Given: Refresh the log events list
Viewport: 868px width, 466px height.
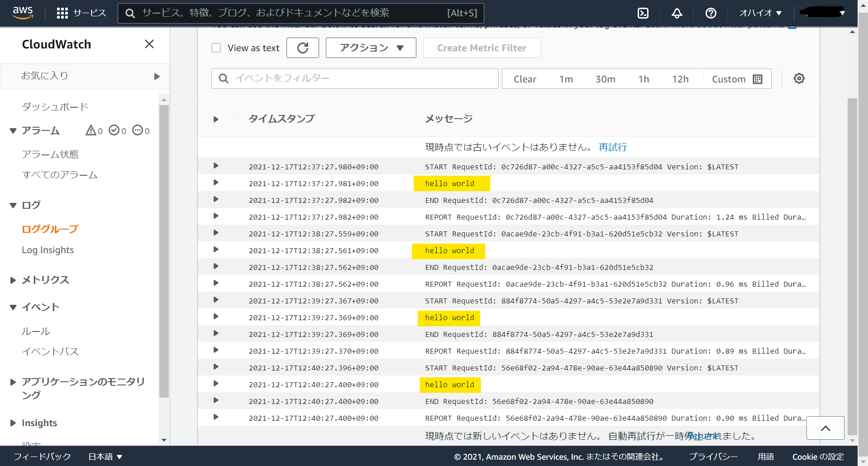Looking at the screenshot, I should tap(303, 48).
